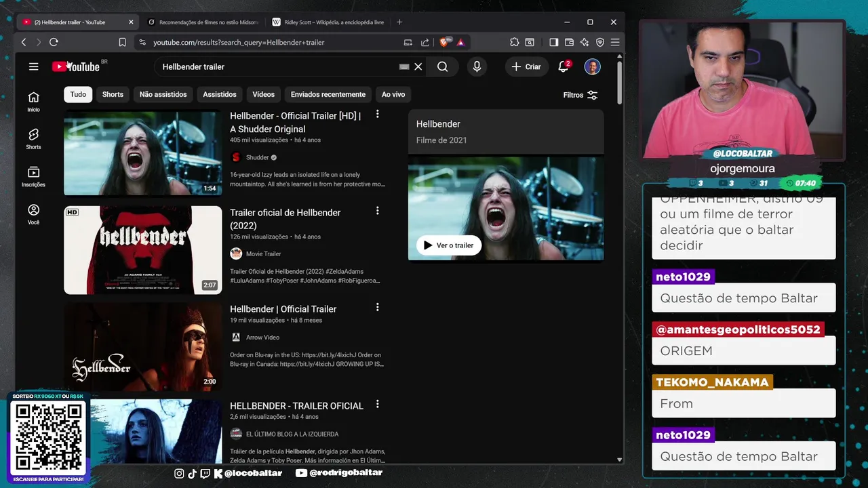The image size is (868, 488).
Task: Select the Tudo filter chip
Action: click(x=78, y=94)
